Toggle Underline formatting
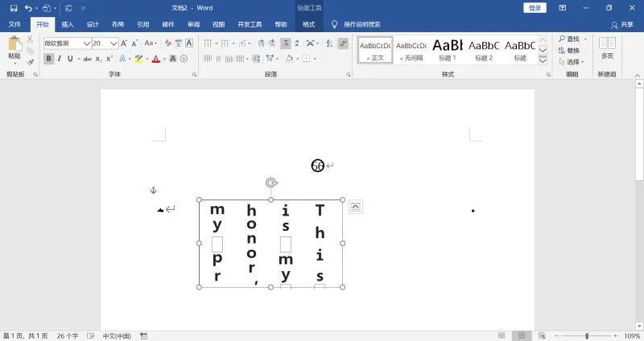Viewport: 644px width, 341px height. click(x=70, y=59)
